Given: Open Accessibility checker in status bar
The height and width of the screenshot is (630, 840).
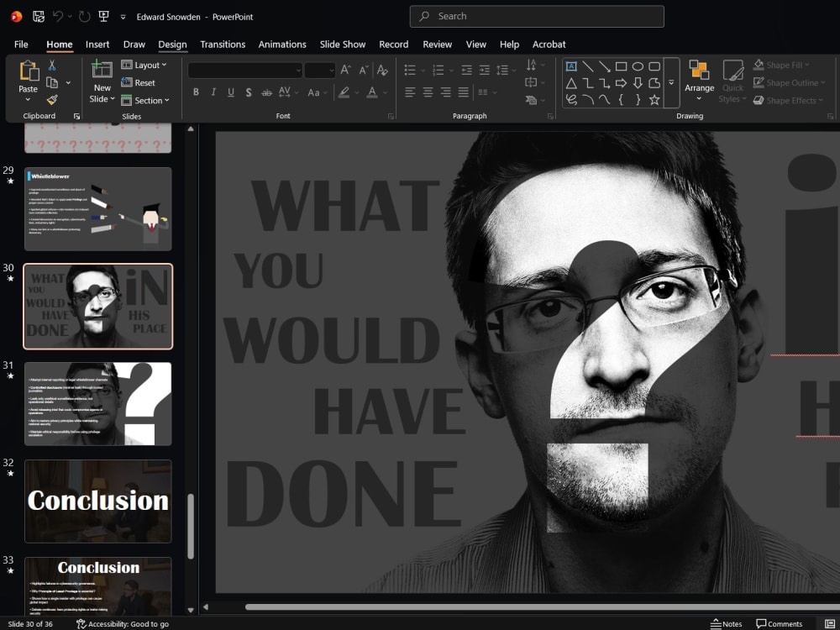Looking at the screenshot, I should pyautogui.click(x=123, y=623).
